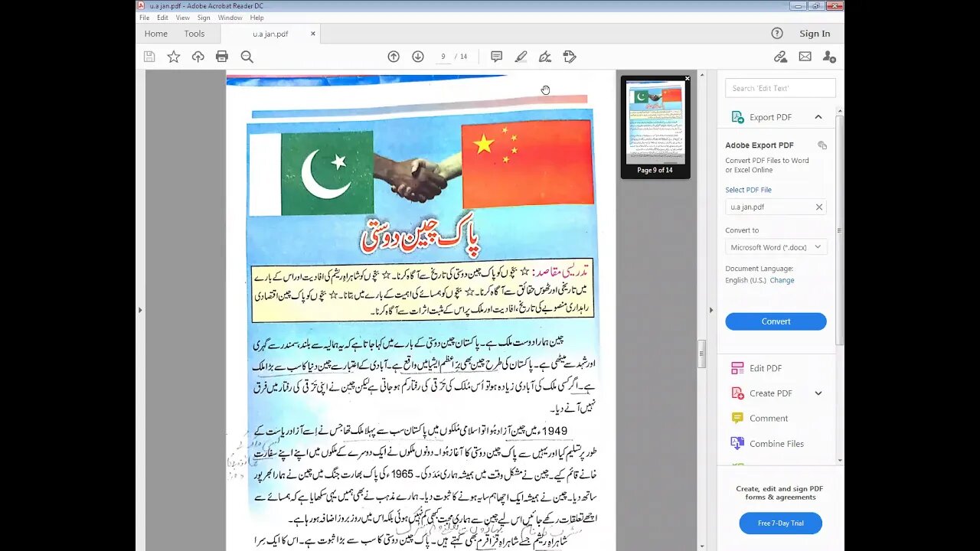The height and width of the screenshot is (551, 980).
Task: Send file by email envelope icon
Action: [805, 57]
